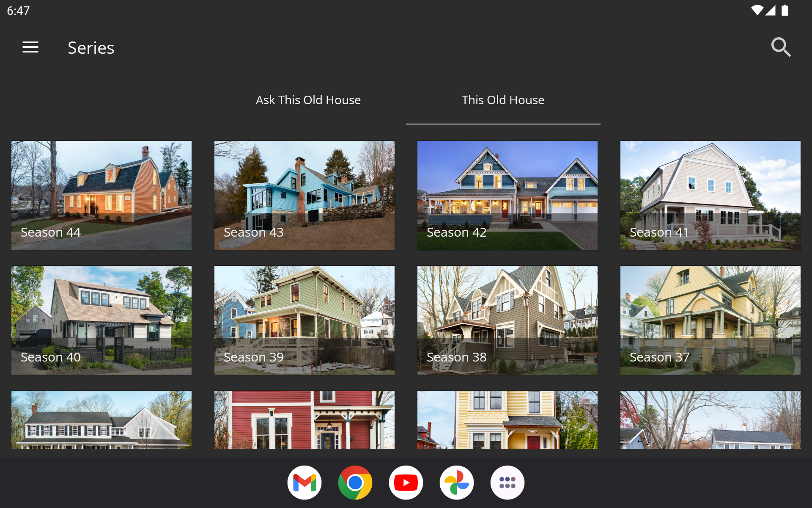Open Season 43 blue house thumbnail
This screenshot has height=508, width=812.
(304, 196)
